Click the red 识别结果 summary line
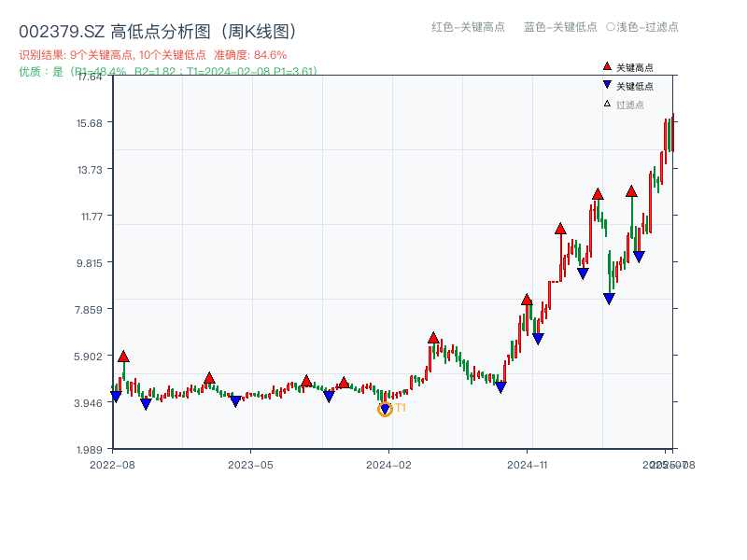The image size is (747, 560). click(153, 55)
